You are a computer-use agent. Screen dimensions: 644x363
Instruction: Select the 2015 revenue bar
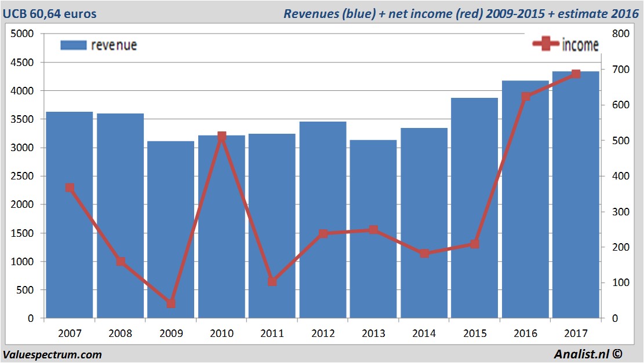(x=474, y=208)
